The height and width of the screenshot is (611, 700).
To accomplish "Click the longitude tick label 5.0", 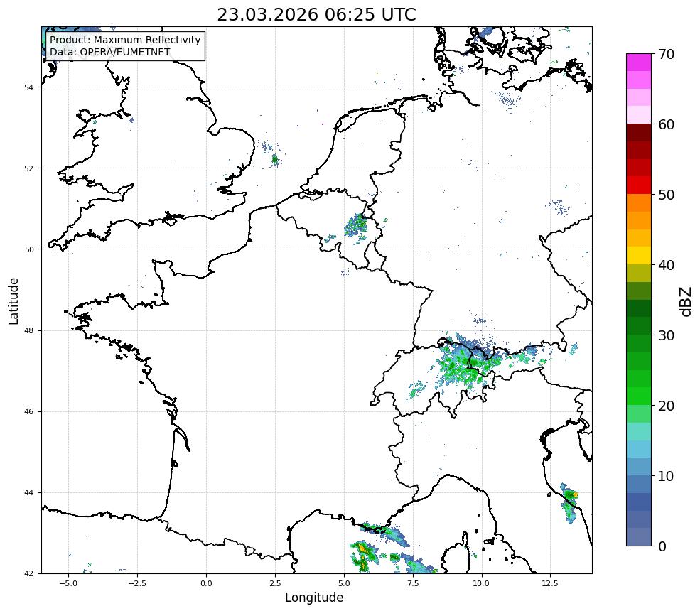I will 344,583.
